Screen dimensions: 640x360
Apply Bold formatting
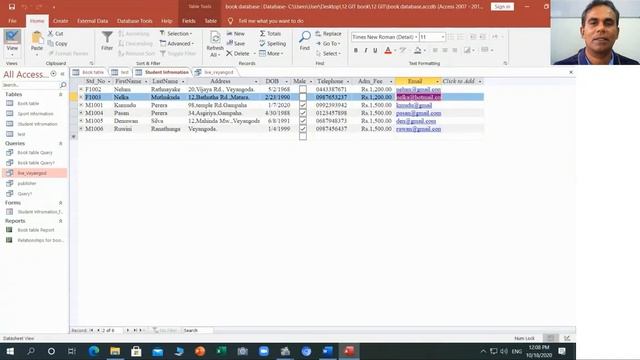(356, 50)
